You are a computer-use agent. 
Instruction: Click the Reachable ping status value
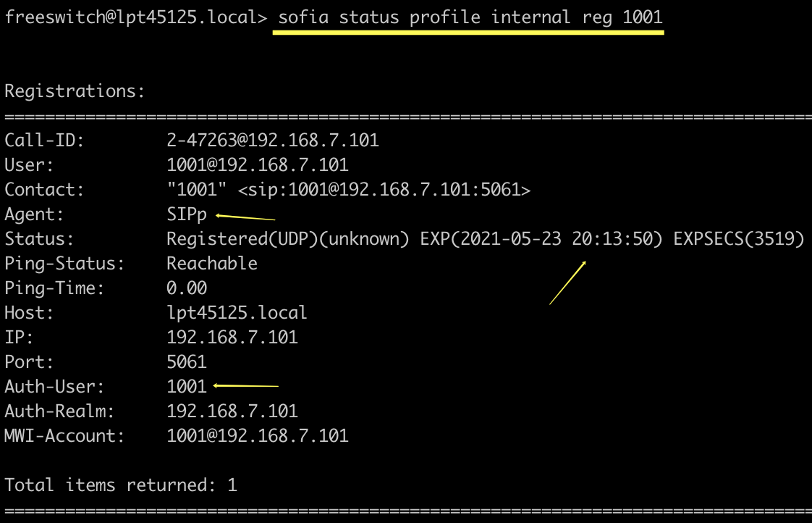pos(212,264)
